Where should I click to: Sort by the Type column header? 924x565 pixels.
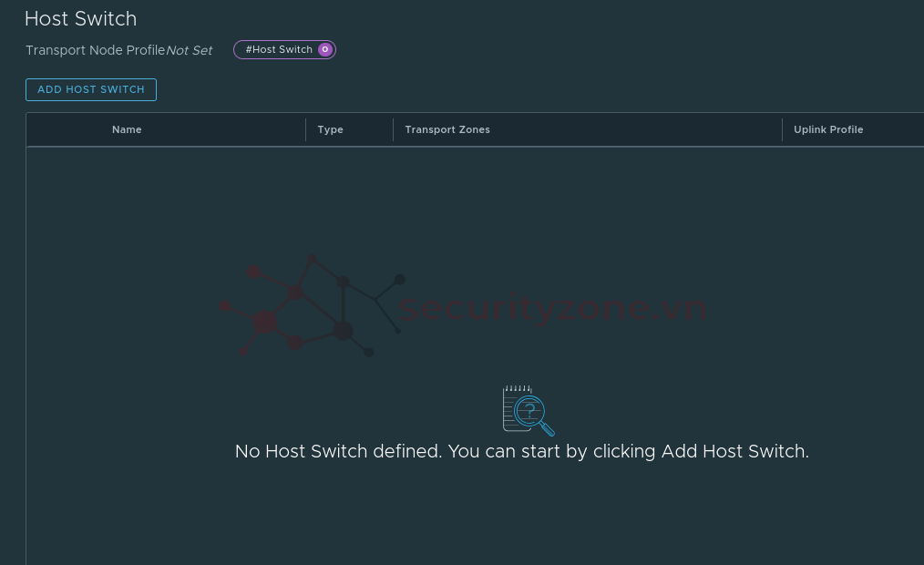click(x=330, y=129)
